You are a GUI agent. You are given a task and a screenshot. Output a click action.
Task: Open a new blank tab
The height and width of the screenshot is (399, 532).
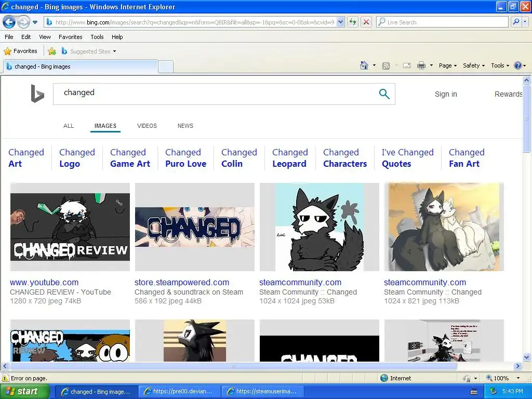[166, 66]
